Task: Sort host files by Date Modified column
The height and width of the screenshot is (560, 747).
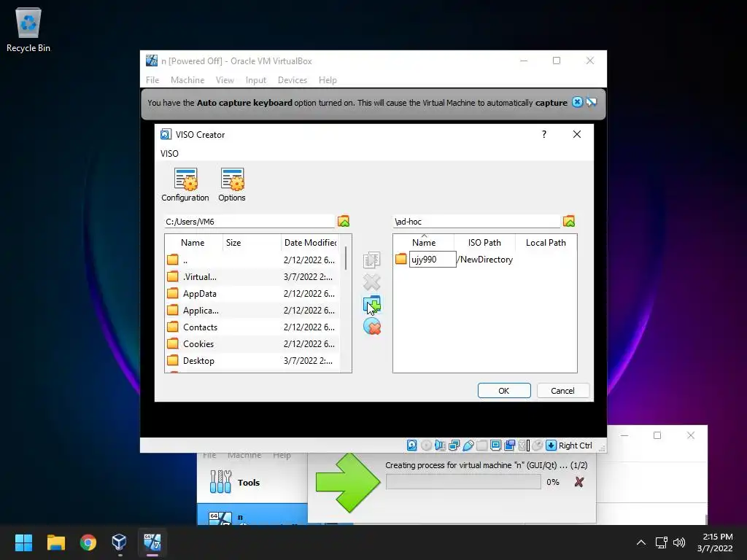Action: (x=310, y=242)
